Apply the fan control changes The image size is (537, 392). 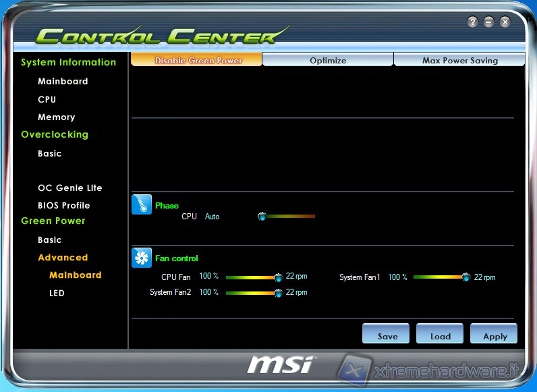494,335
